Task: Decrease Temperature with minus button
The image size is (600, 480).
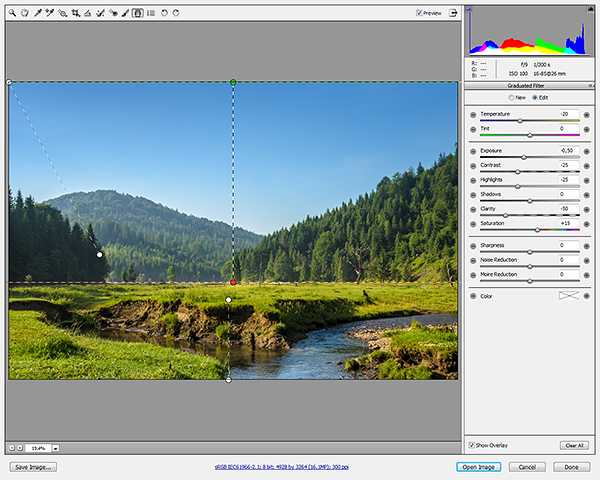Action: coord(473,115)
